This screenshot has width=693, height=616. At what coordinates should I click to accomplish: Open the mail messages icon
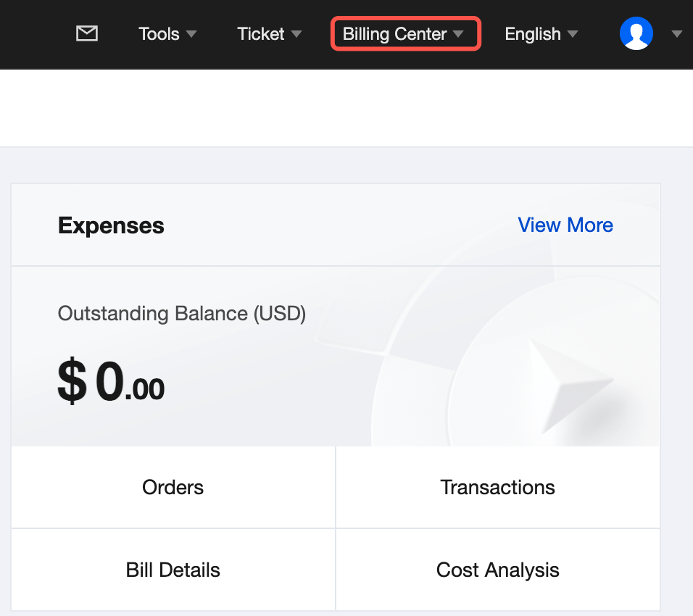tap(87, 33)
